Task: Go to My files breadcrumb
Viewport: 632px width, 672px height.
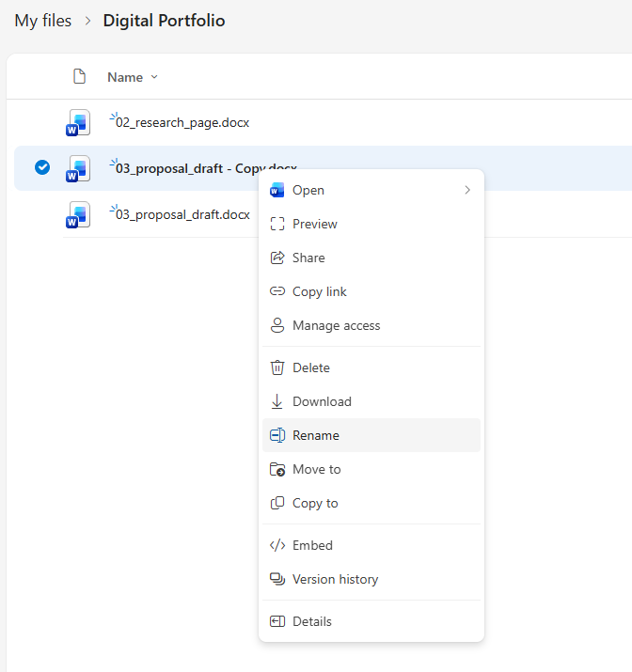Action: coord(43,21)
